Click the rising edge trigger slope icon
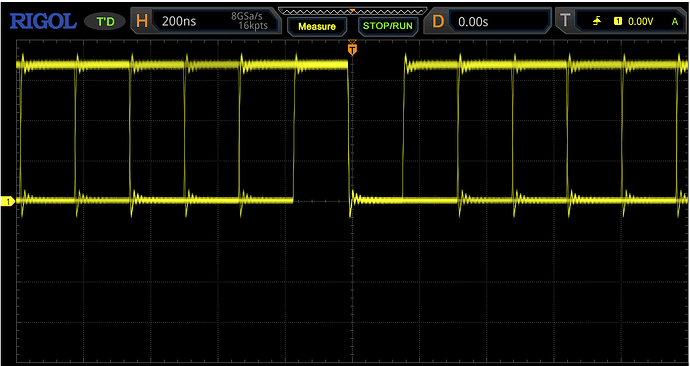This screenshot has width=690, height=366. coord(597,21)
